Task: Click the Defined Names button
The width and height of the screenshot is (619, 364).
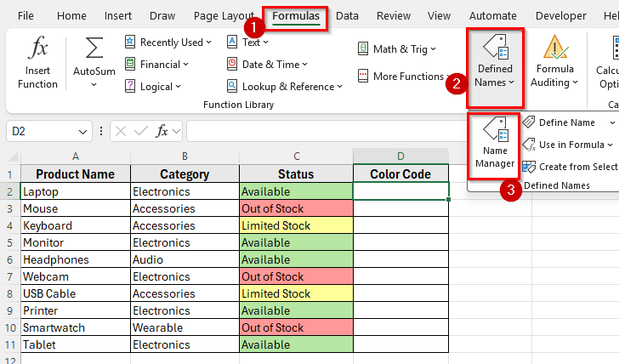Action: [495, 68]
